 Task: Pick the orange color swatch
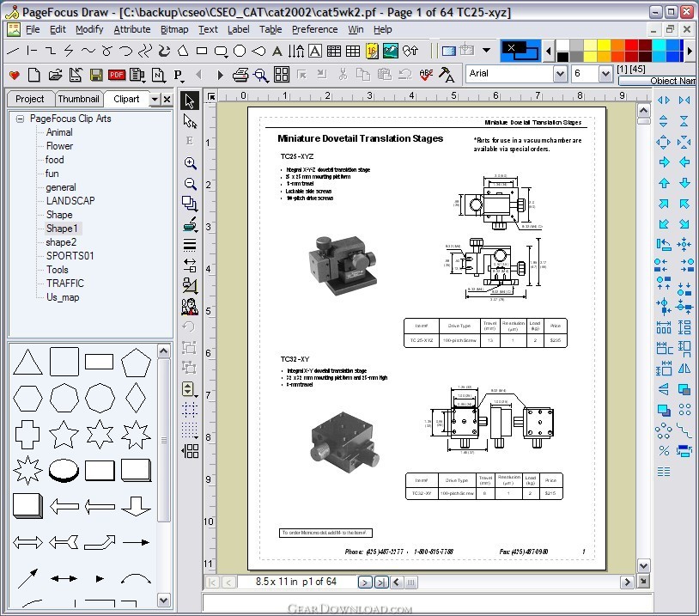(618, 45)
